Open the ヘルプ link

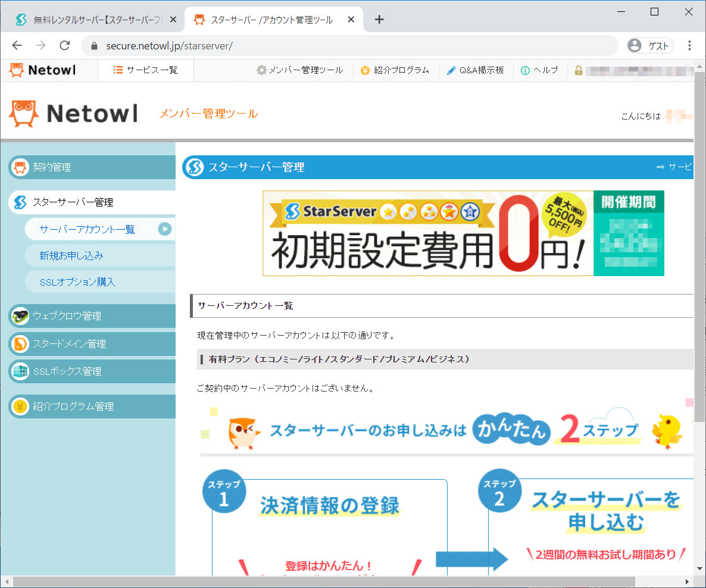tap(539, 70)
